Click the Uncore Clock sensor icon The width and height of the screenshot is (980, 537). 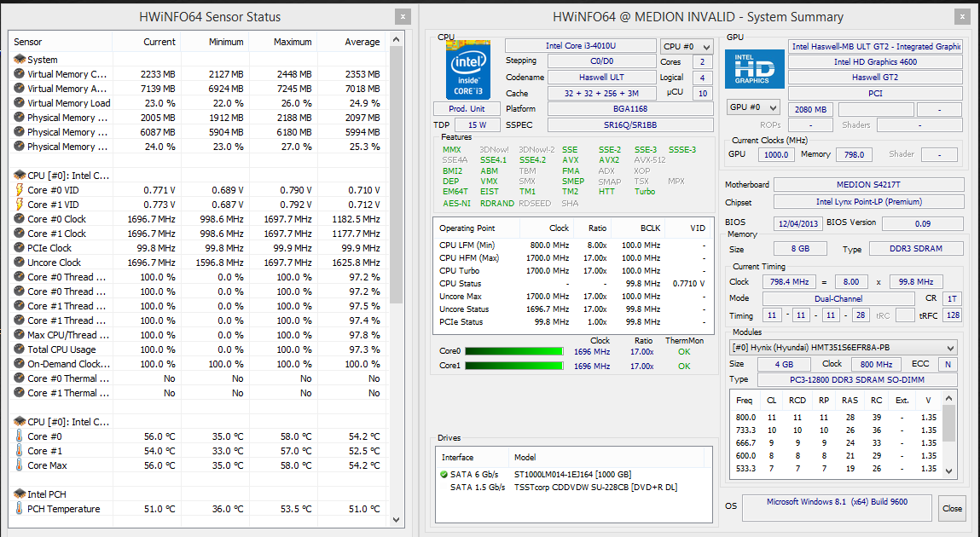pos(20,263)
